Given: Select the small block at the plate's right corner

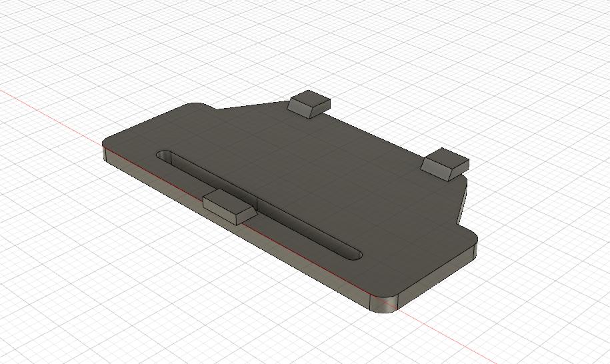Looking at the screenshot, I should pos(445,164).
